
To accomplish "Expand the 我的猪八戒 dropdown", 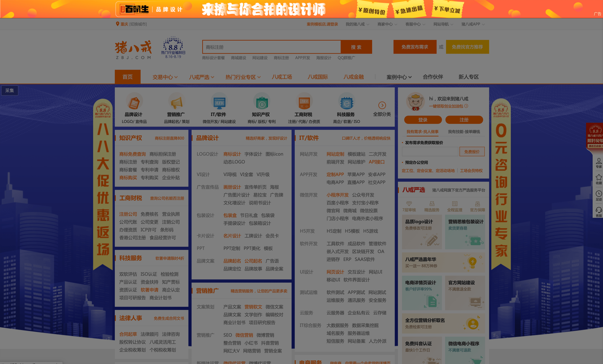I will pos(357,24).
